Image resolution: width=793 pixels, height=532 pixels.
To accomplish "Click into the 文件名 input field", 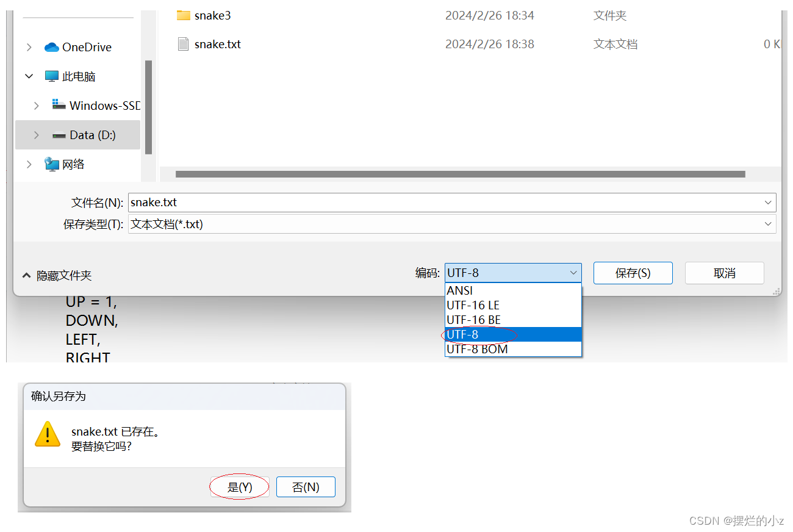I will pos(452,203).
